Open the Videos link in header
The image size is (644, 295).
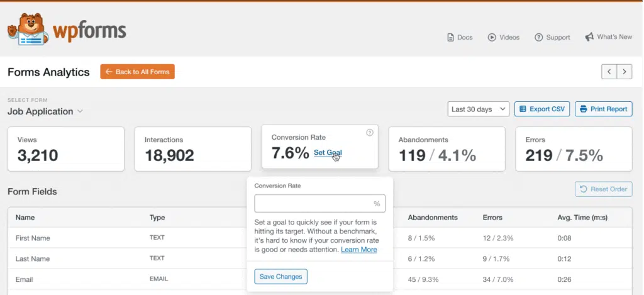(x=504, y=37)
